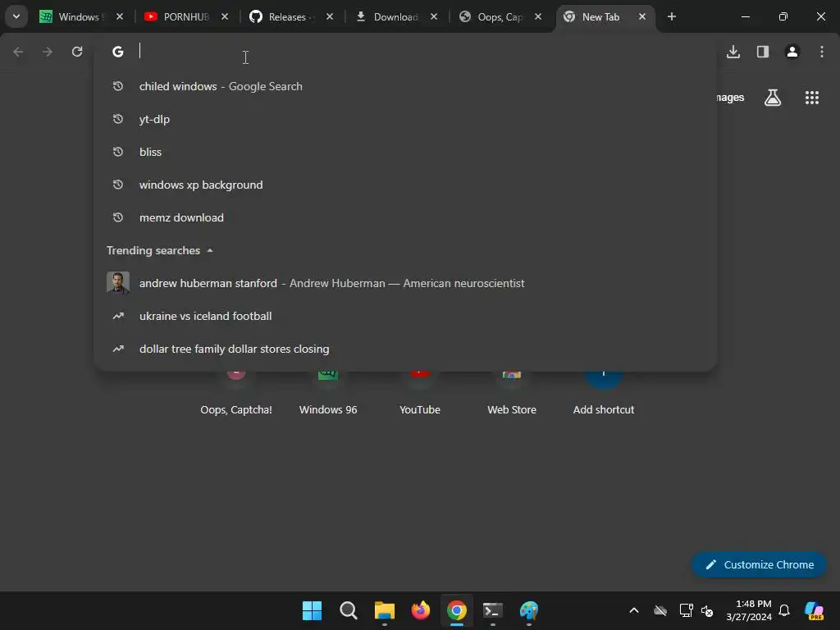
Task: Select the New Tab tab
Action: pos(605,16)
